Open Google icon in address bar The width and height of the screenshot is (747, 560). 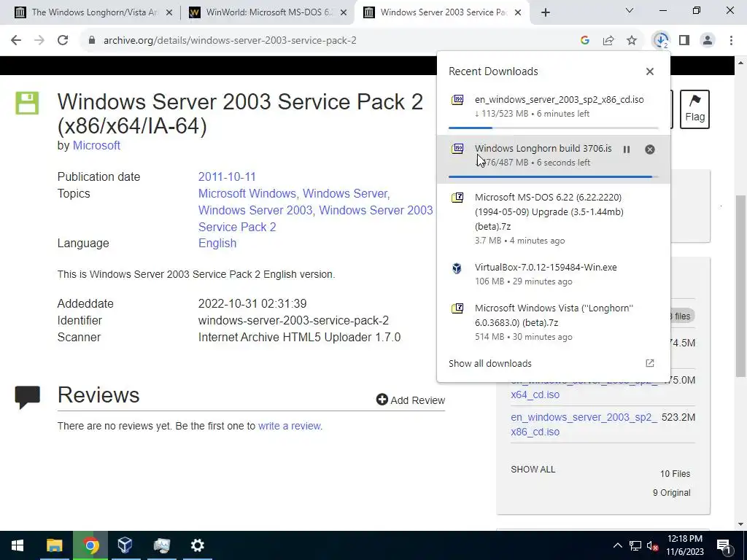pyautogui.click(x=585, y=41)
